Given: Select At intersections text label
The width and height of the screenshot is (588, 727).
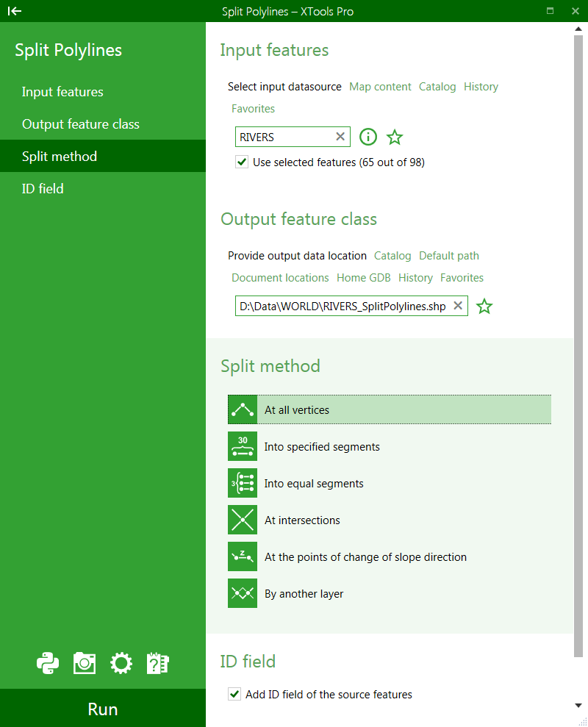Looking at the screenshot, I should pos(302,520).
